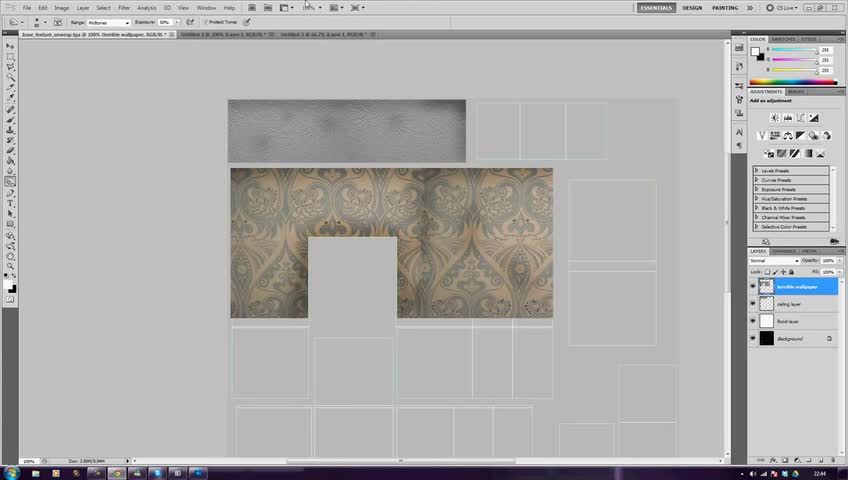
Task: Open the Filter menu
Action: coord(124,8)
